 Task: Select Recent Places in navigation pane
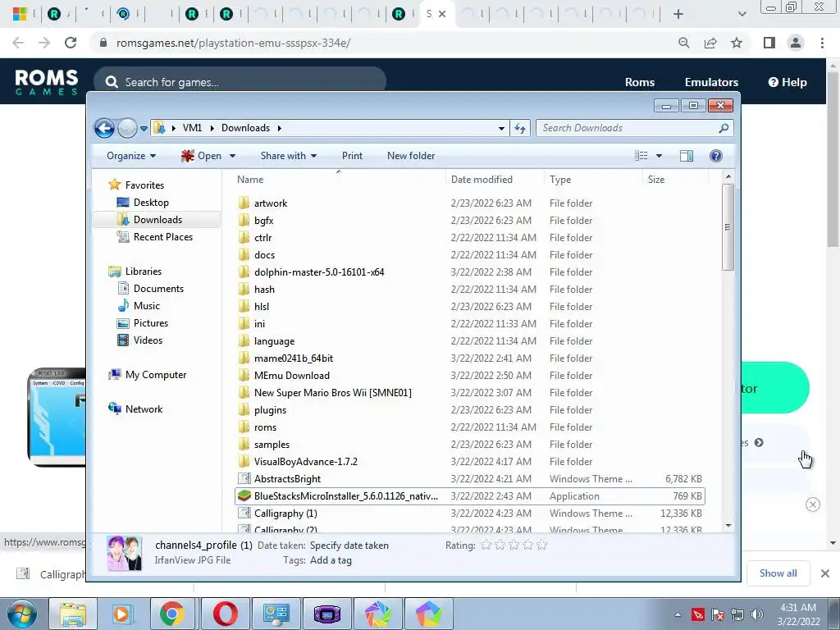coord(163,237)
